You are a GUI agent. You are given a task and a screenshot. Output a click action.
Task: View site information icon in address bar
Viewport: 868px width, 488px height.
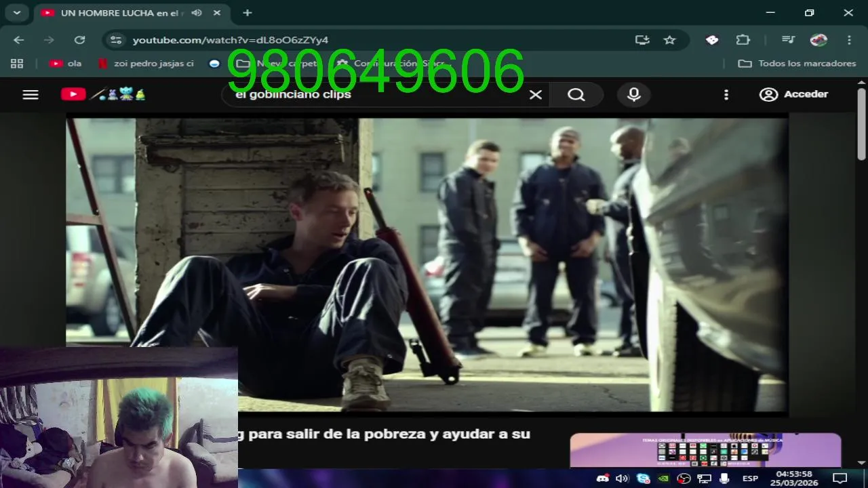[x=116, y=40]
